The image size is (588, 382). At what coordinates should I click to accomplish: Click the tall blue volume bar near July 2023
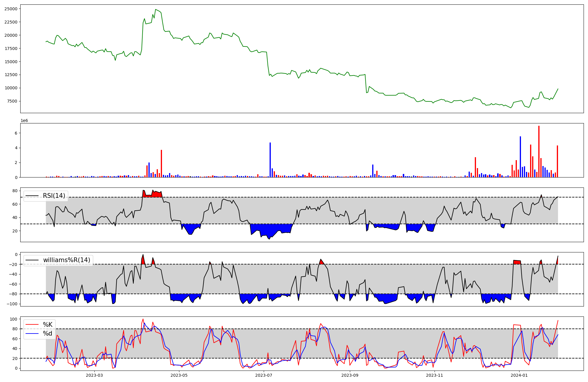(x=270, y=160)
